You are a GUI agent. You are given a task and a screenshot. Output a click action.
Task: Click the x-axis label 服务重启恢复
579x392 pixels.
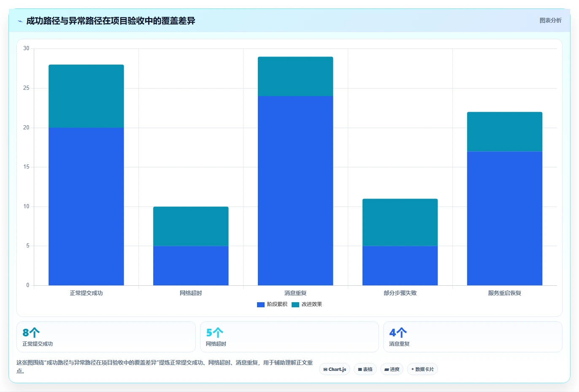coord(505,293)
